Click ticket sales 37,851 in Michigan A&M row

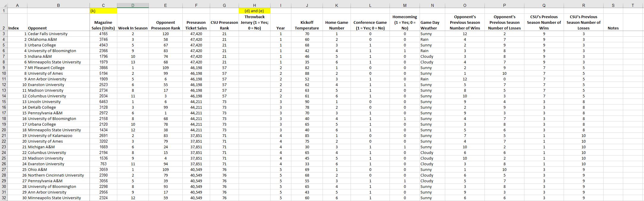click(196, 147)
